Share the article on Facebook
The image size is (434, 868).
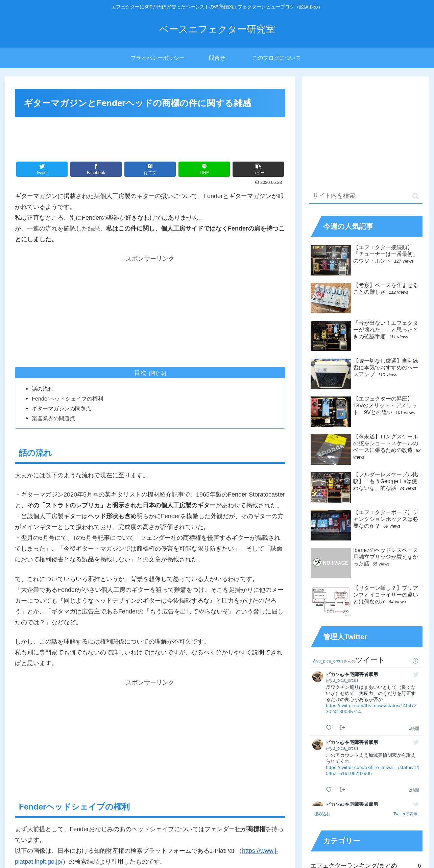click(x=96, y=169)
